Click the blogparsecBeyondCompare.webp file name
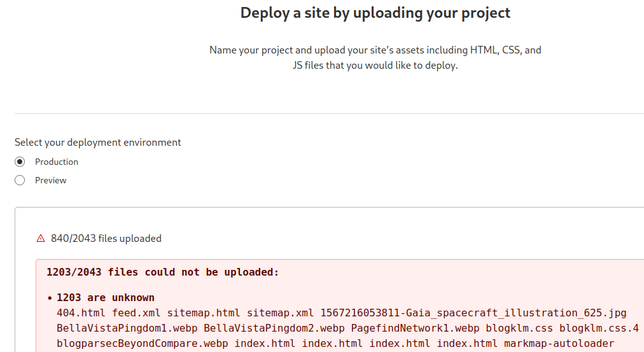 click(143, 344)
